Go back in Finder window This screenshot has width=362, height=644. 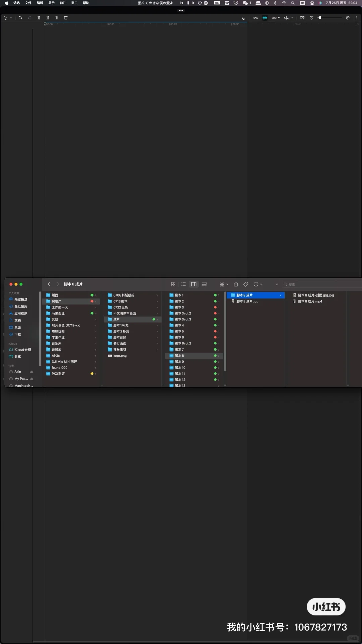point(49,284)
